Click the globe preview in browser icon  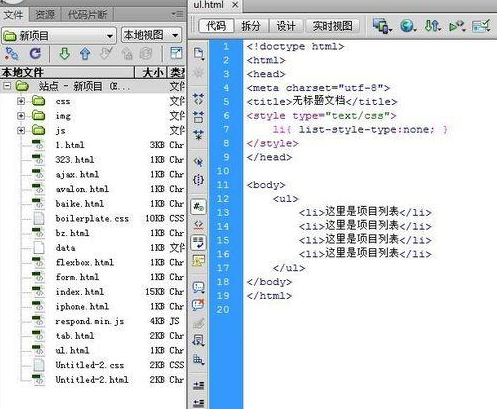[408, 26]
